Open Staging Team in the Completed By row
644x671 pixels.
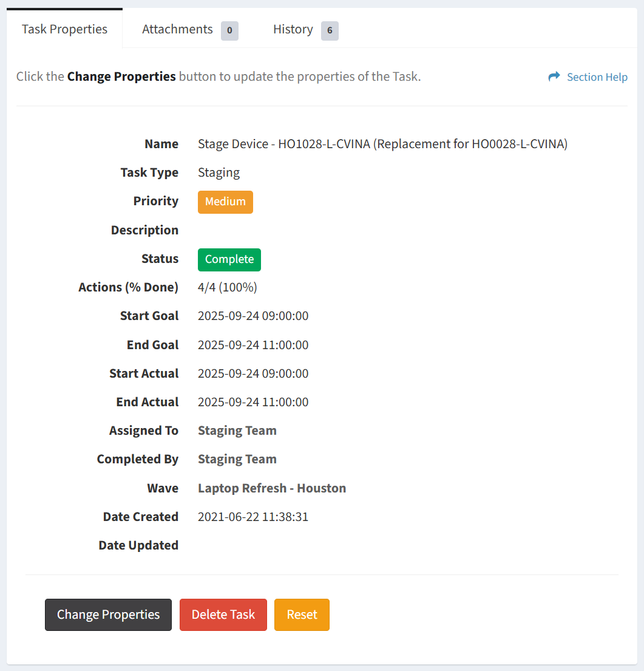[x=237, y=459]
